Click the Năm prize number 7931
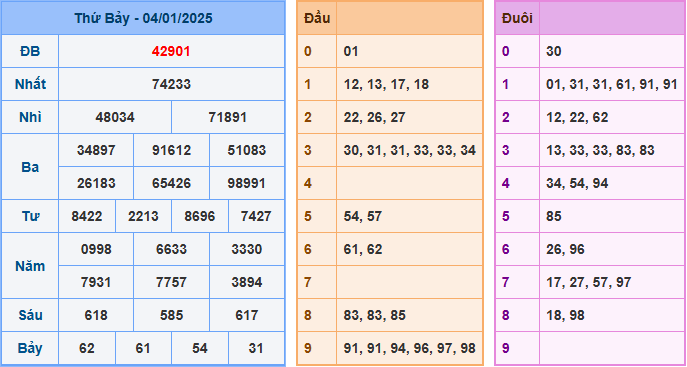The height and width of the screenshot is (367, 687). (96, 282)
